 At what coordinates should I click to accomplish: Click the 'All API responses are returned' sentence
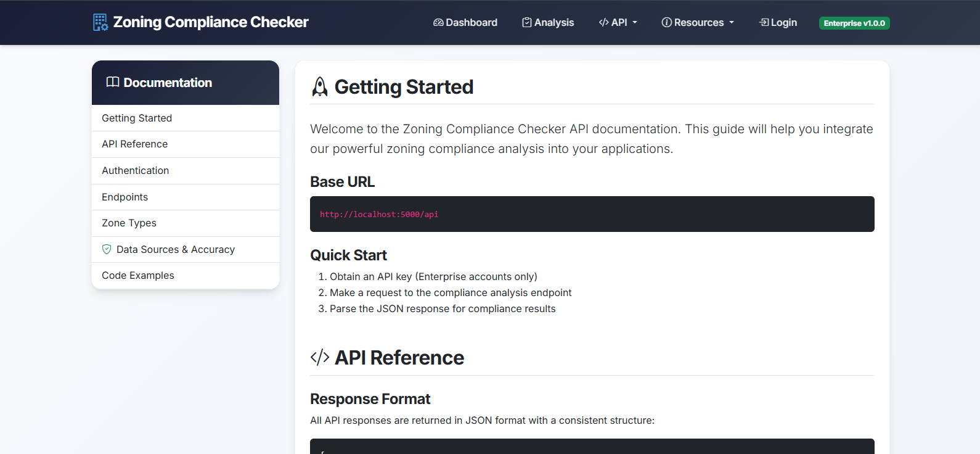482,420
